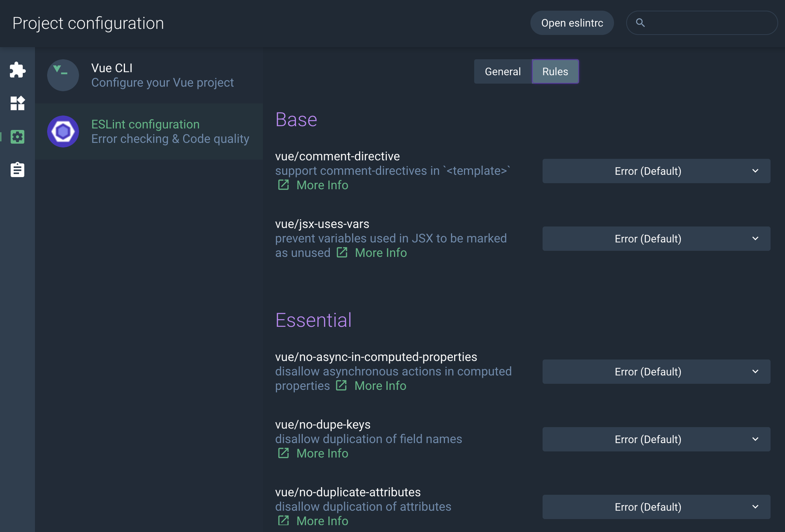Click external-link icon for vue/jsx-uses-vars
785x532 pixels.
click(x=342, y=252)
